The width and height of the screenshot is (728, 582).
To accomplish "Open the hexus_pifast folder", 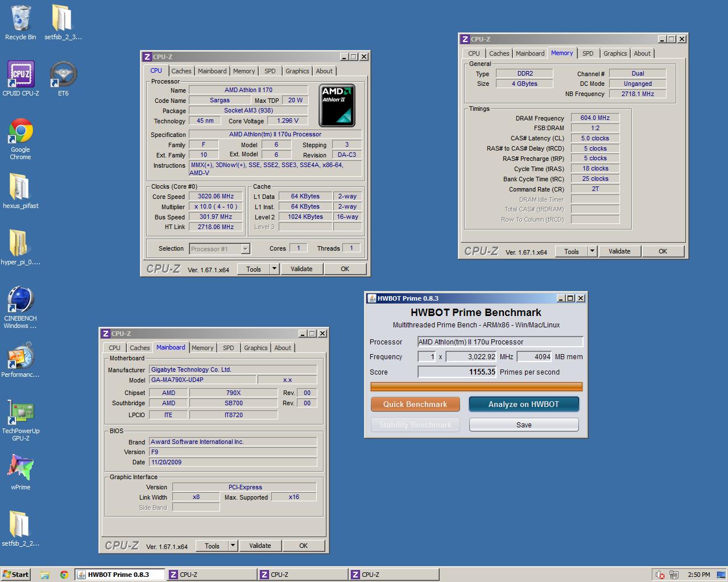I will 20,191.
